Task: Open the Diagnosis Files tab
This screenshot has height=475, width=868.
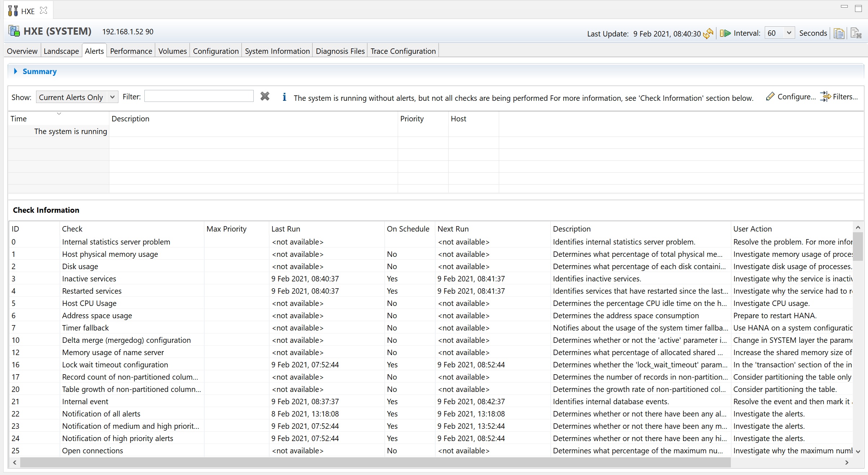Action: [x=340, y=51]
